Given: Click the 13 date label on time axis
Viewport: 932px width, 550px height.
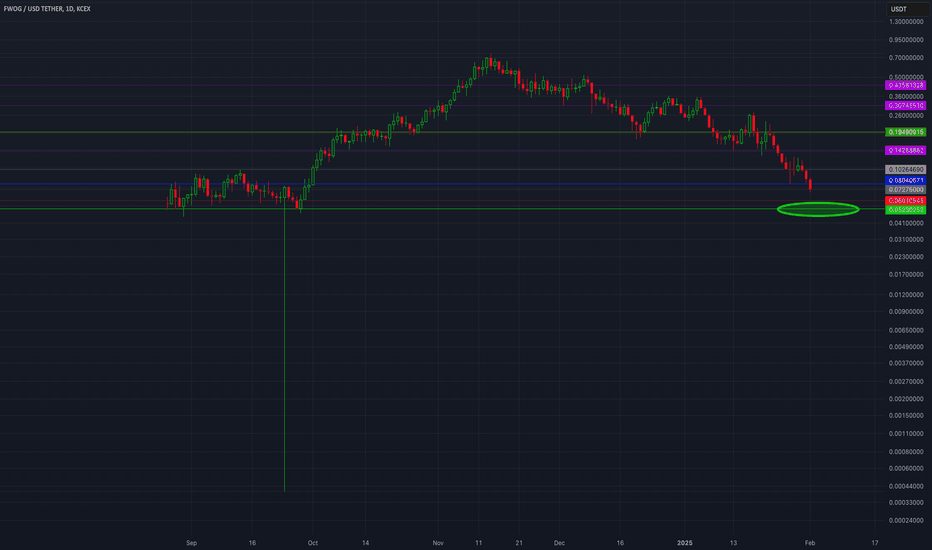Looking at the screenshot, I should click(733, 543).
